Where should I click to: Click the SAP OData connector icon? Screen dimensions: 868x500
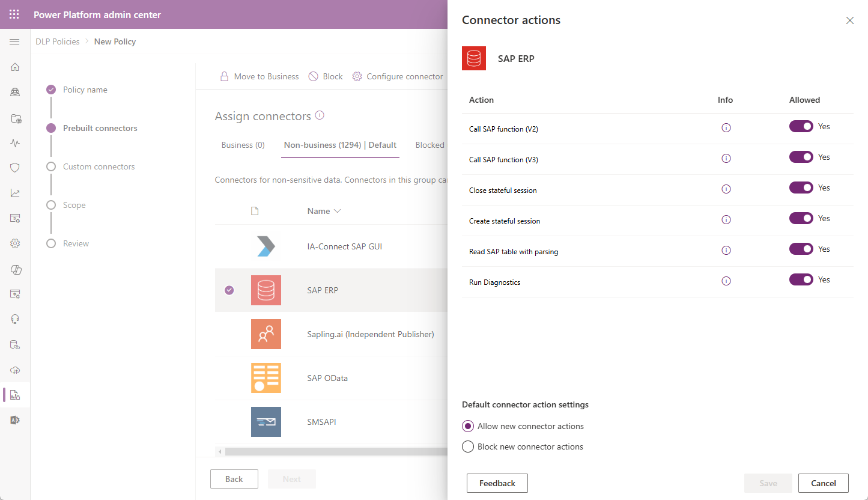266,378
